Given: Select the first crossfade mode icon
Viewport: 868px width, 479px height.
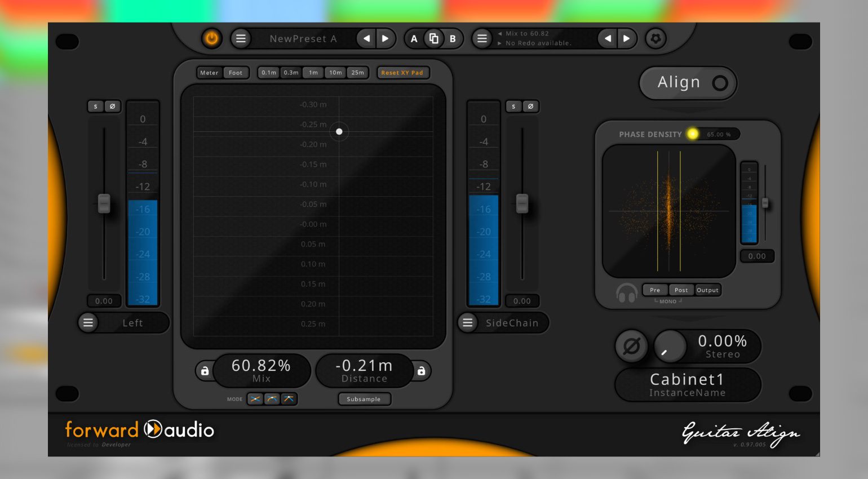Looking at the screenshot, I should pyautogui.click(x=256, y=399).
